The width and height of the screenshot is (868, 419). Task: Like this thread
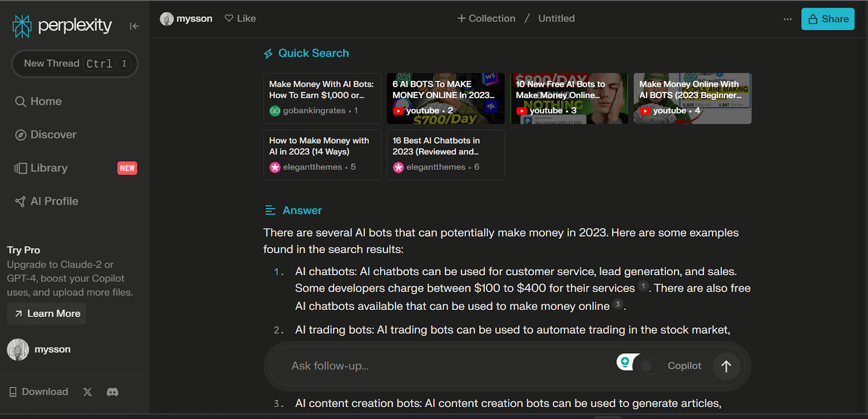tap(240, 18)
